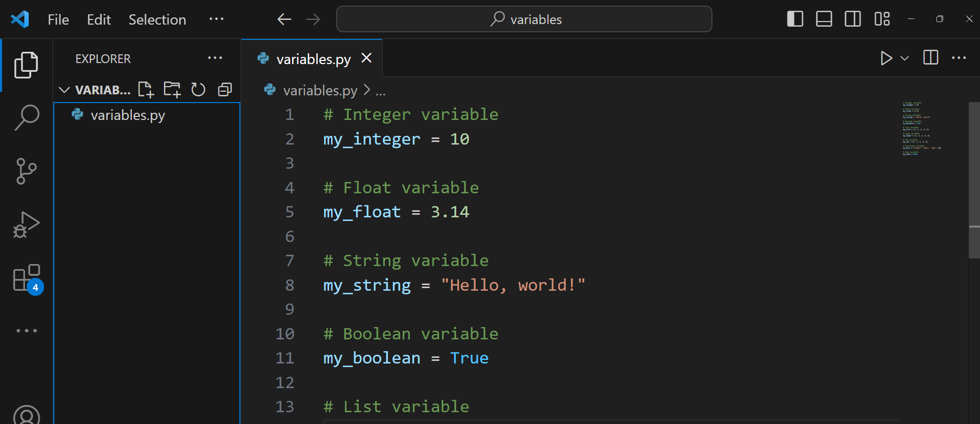Click the "Hello, world!" string literal
Viewport: 980px width, 424px height.
click(x=513, y=285)
